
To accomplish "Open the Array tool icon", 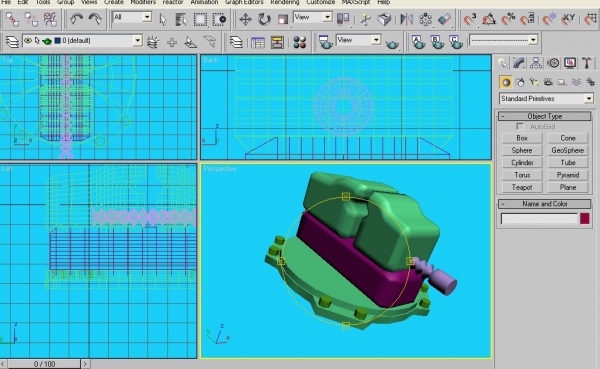I will tap(425, 19).
